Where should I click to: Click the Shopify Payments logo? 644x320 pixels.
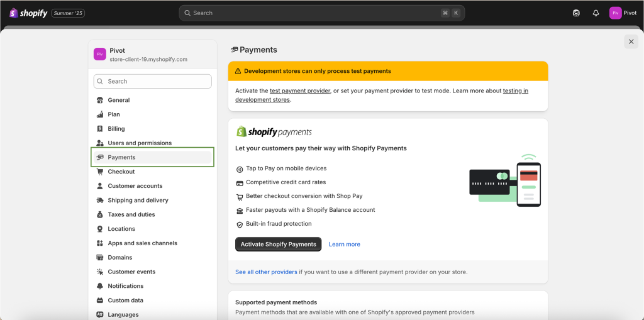274,131
